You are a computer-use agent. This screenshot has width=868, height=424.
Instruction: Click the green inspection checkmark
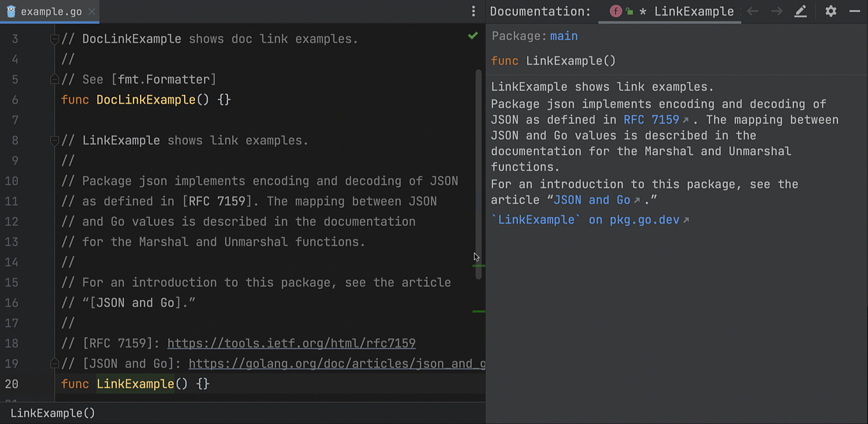pyautogui.click(x=473, y=36)
